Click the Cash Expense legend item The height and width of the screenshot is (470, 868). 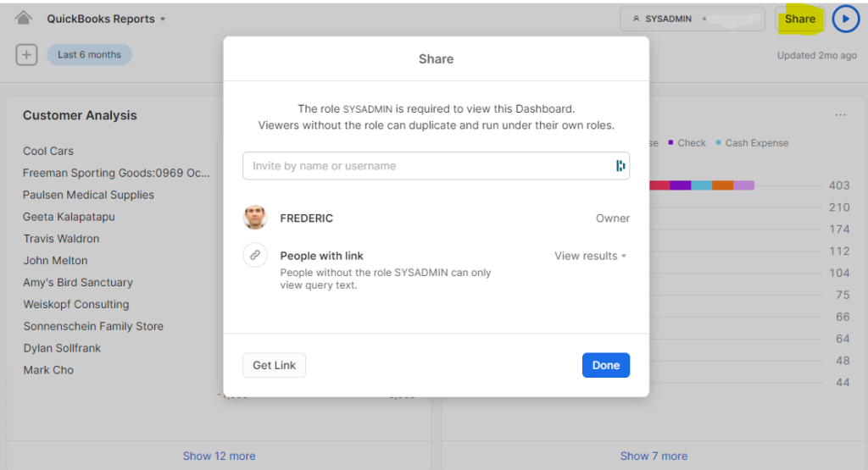752,142
